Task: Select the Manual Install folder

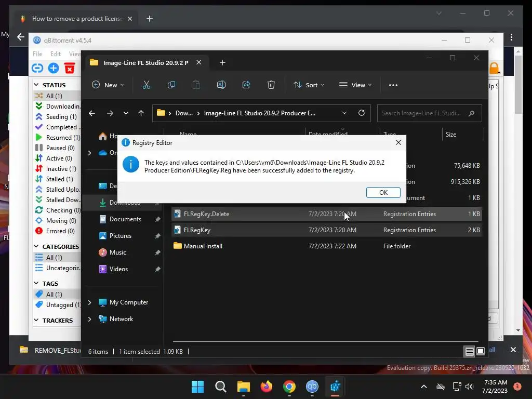Action: (x=326, y=246)
